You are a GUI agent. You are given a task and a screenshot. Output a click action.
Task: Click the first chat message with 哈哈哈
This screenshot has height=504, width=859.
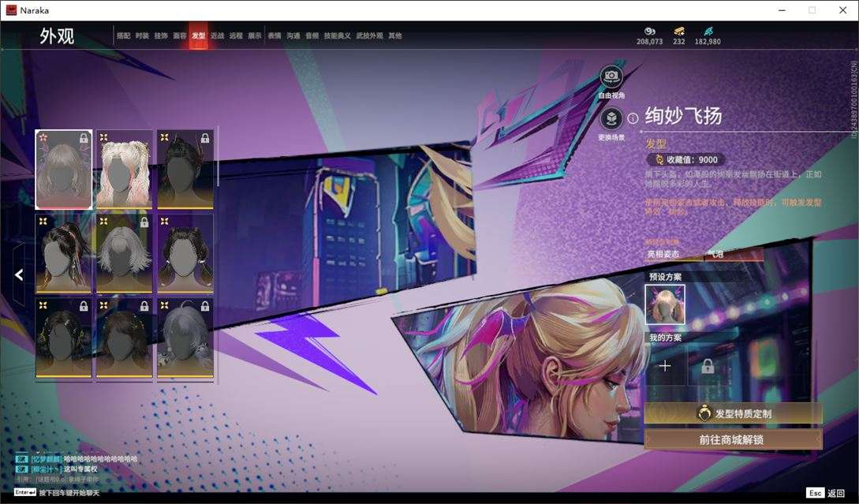pyautogui.click(x=77, y=458)
